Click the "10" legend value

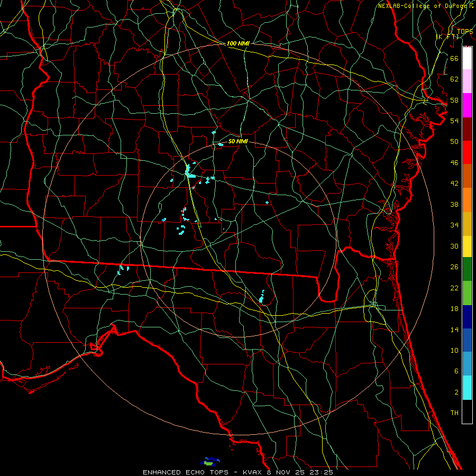coord(454,350)
